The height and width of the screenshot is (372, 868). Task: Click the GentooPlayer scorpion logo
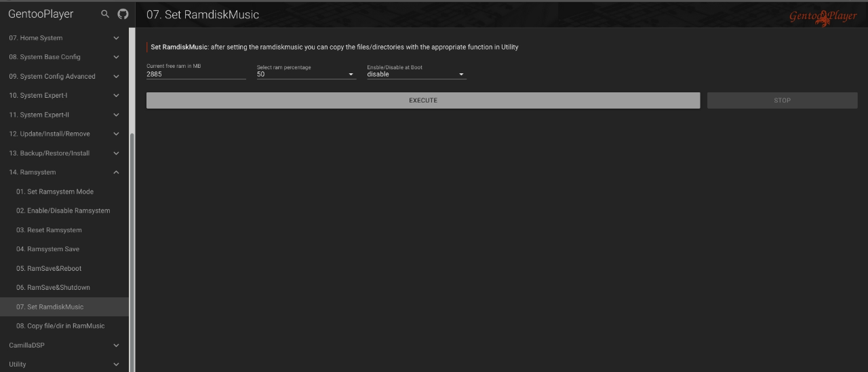pyautogui.click(x=823, y=16)
